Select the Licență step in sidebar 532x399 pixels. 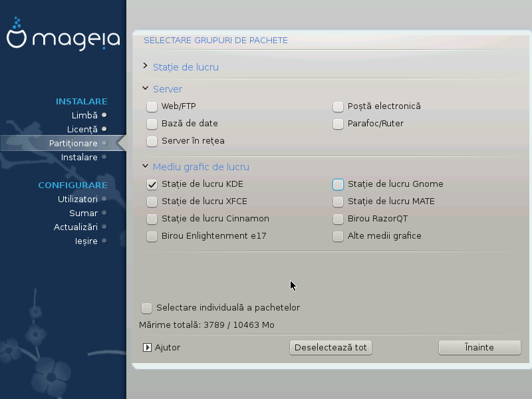pyautogui.click(x=82, y=129)
